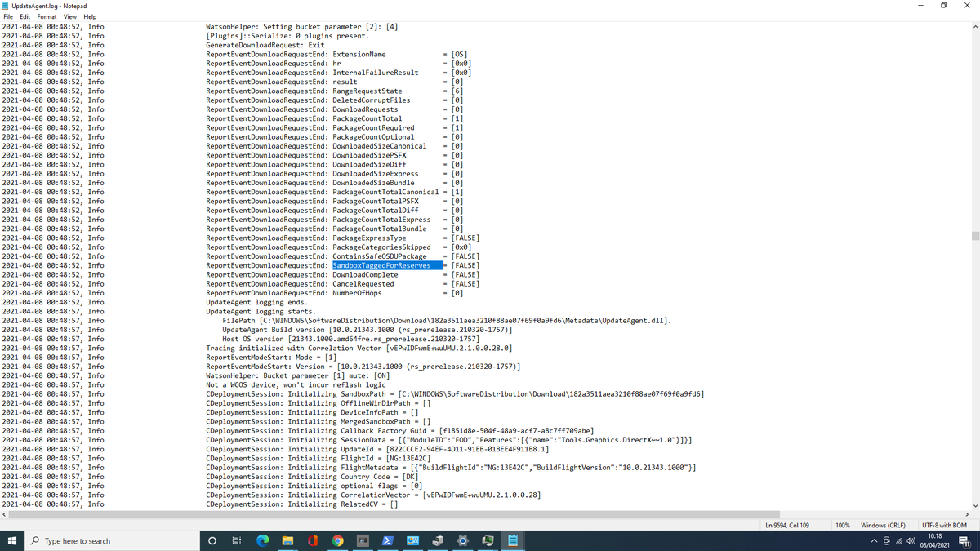
Task: Click the UpdateAgent logging starts line
Action: [261, 311]
